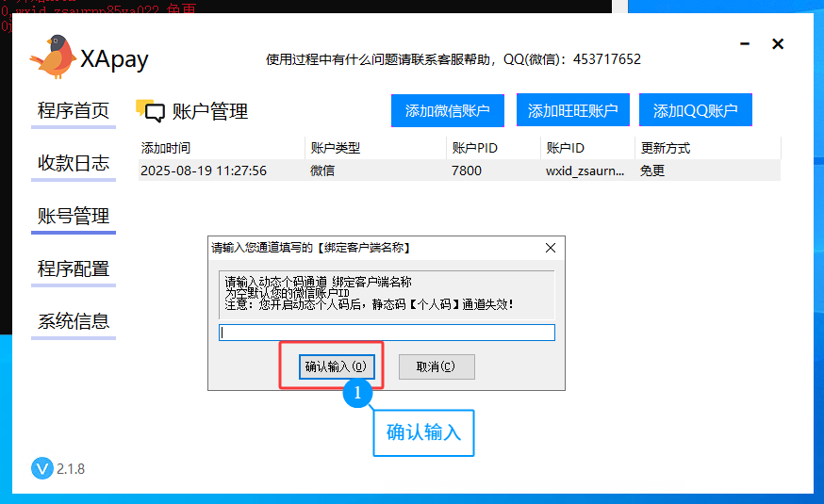Screen dimensions: 824x504
Task: Click the 添加QQ账户 button
Action: [695, 111]
